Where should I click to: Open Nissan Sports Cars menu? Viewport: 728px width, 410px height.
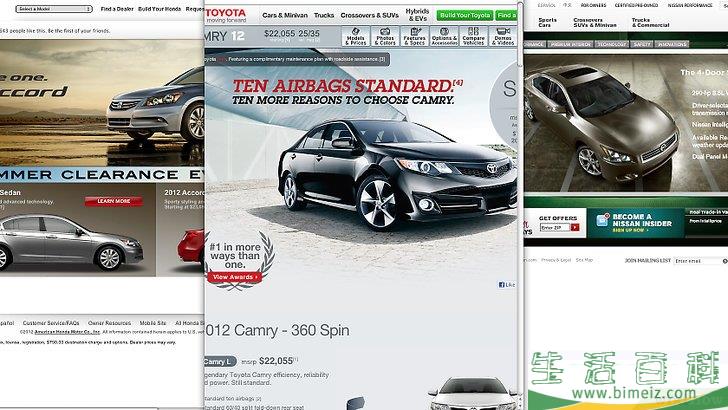coord(547,22)
